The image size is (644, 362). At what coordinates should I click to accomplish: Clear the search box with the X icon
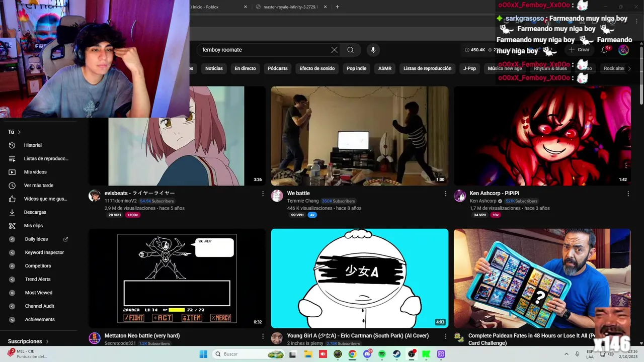click(334, 50)
